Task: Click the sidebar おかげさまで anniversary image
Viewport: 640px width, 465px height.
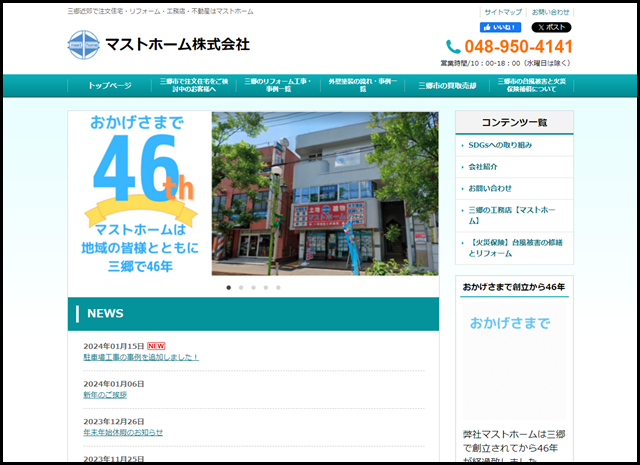Action: pos(514,362)
